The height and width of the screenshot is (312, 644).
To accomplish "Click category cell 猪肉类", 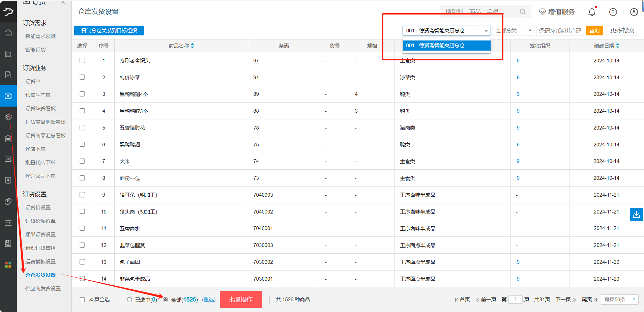I will [x=407, y=128].
